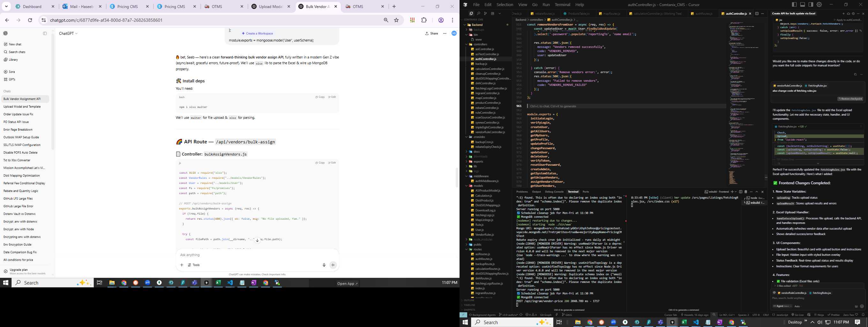Expand the OUTLINE section
The image size is (868, 327).
pyautogui.click(x=469, y=300)
